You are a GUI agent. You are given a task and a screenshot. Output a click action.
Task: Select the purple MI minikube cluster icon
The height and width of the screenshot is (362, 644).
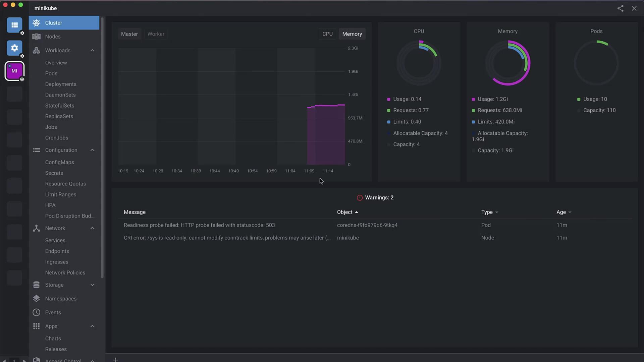coord(14,71)
